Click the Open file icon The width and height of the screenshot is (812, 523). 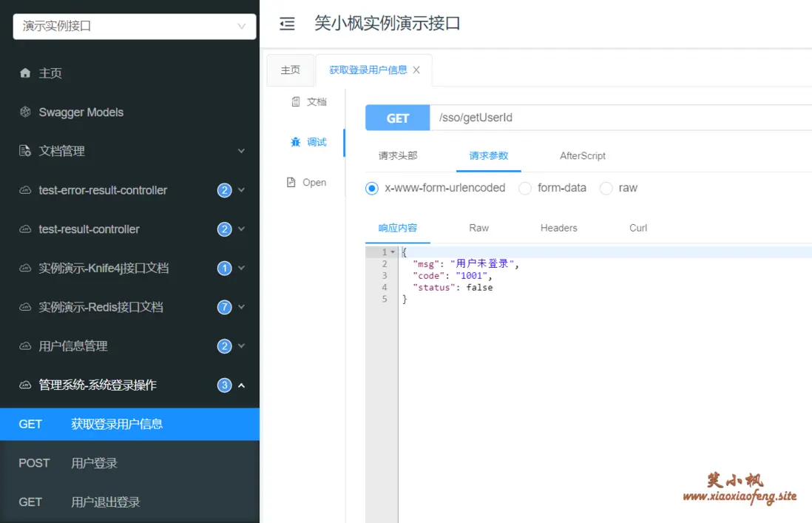pos(291,182)
